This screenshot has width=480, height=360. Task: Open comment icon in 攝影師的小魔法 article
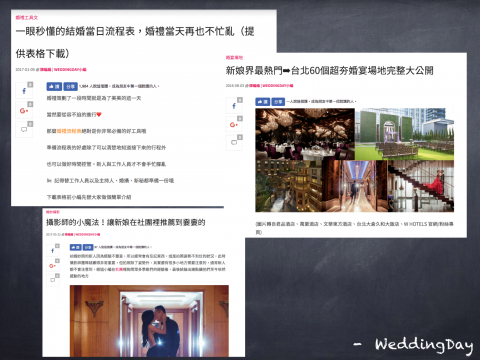pyautogui.click(x=53, y=280)
